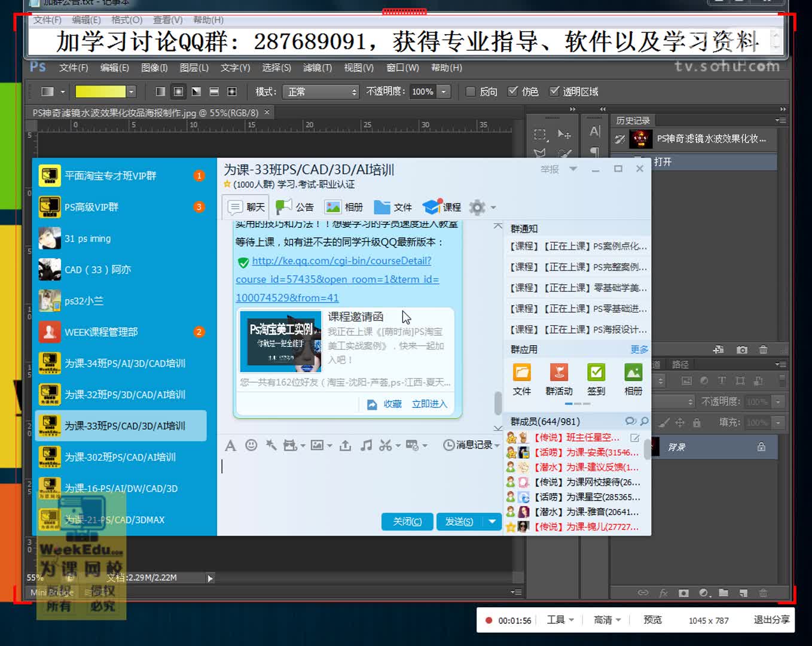This screenshot has height=646, width=812.
Task: Create new group folder icon in Layers panel
Action: (x=724, y=593)
